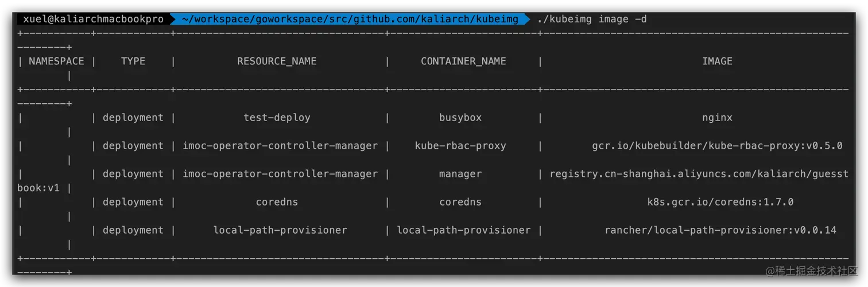Click the wrapped book:v1 image tag

pos(38,188)
